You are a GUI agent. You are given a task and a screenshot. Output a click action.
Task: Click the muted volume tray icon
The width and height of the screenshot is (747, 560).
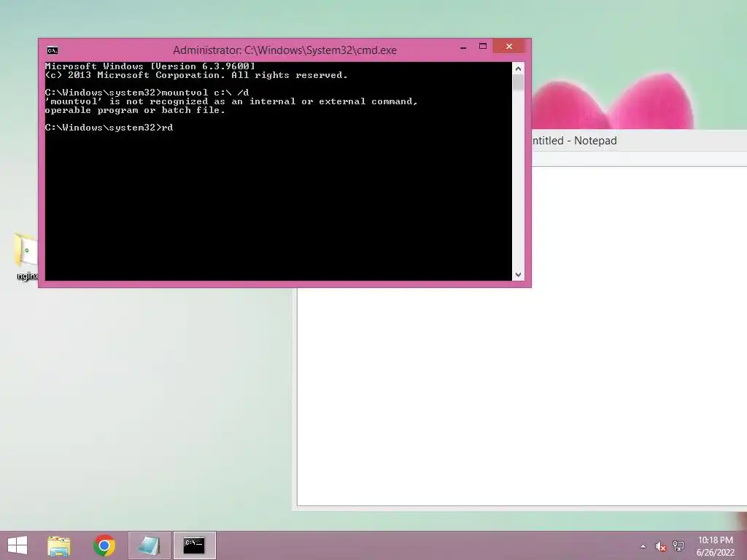click(x=660, y=546)
